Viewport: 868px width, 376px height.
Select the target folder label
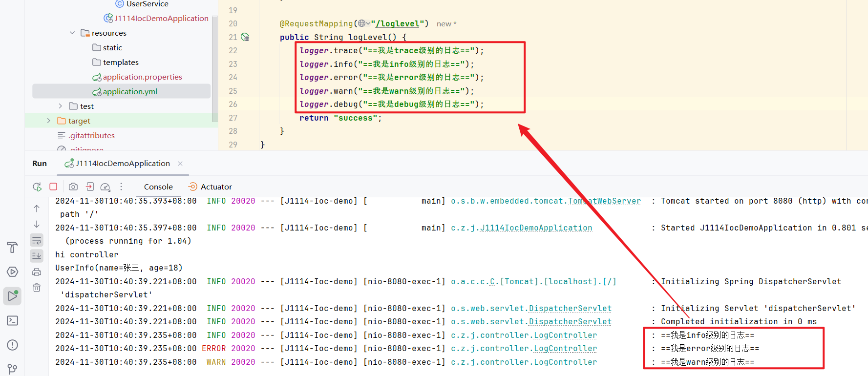(x=79, y=121)
